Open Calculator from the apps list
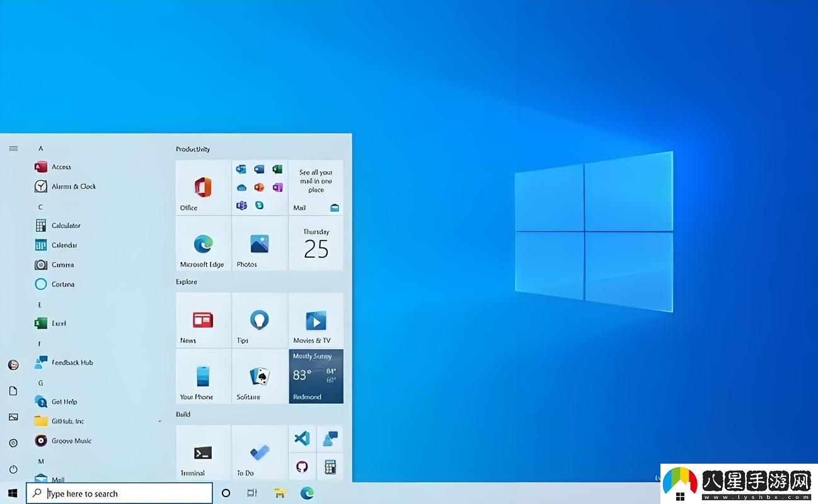818x504 pixels. 66,225
